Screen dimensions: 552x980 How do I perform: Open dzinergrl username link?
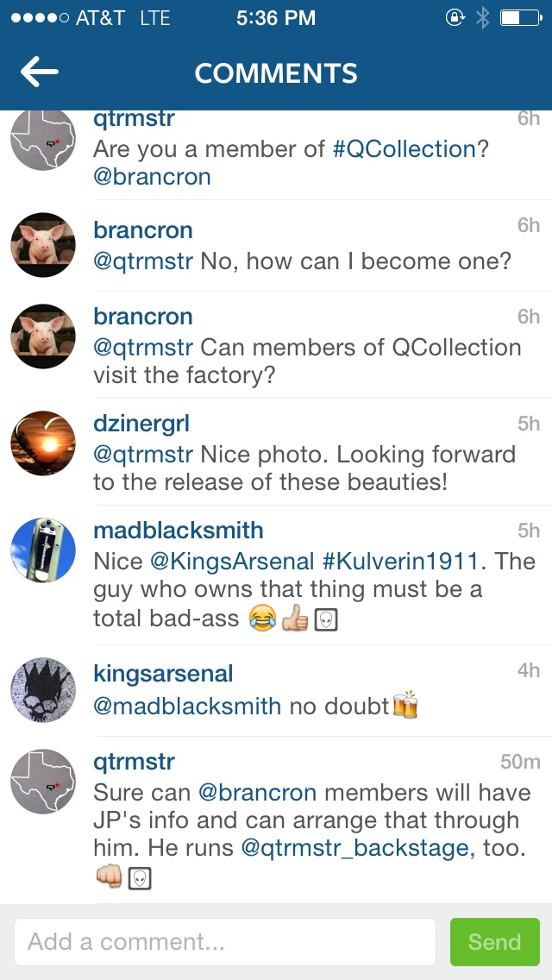point(141,424)
